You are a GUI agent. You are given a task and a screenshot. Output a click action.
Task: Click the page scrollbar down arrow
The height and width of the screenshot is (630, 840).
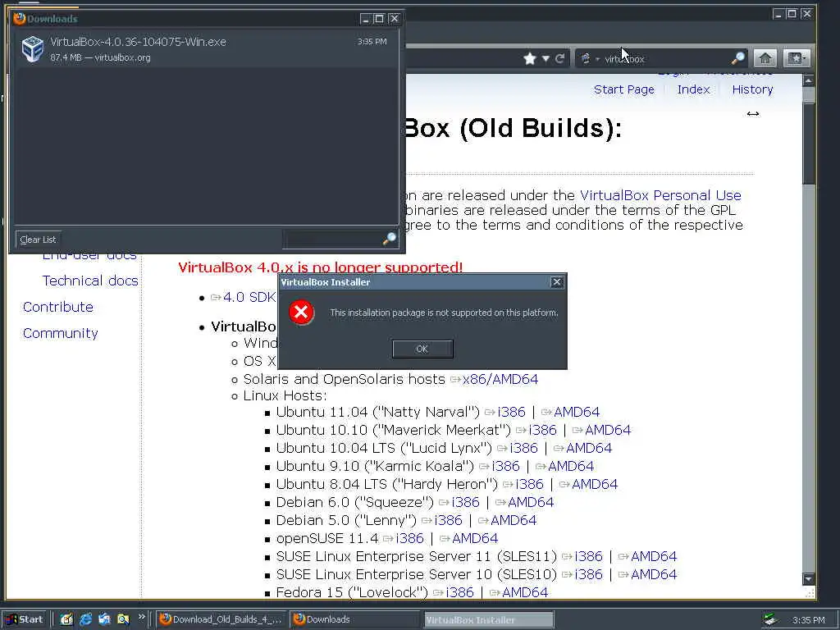point(808,579)
